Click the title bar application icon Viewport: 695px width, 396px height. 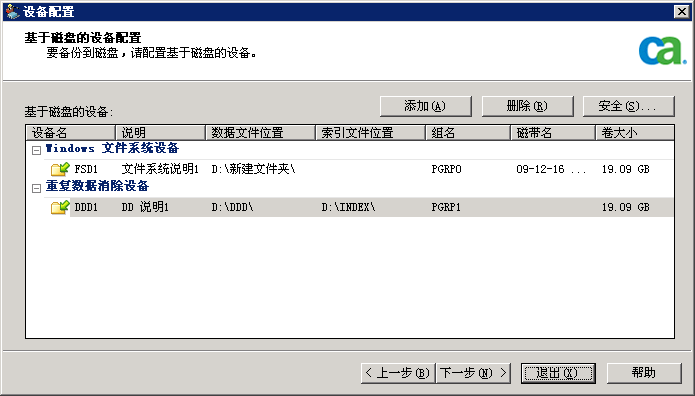pyautogui.click(x=13, y=12)
